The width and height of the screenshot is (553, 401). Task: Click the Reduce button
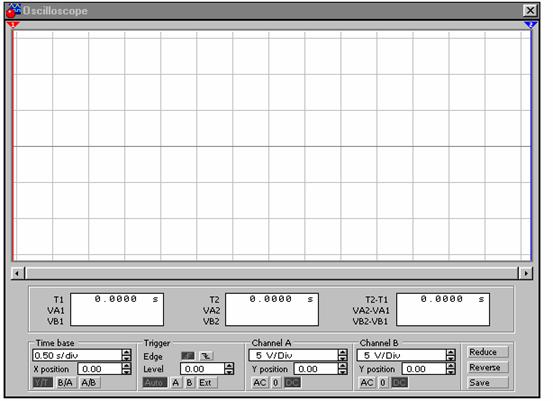(x=488, y=352)
